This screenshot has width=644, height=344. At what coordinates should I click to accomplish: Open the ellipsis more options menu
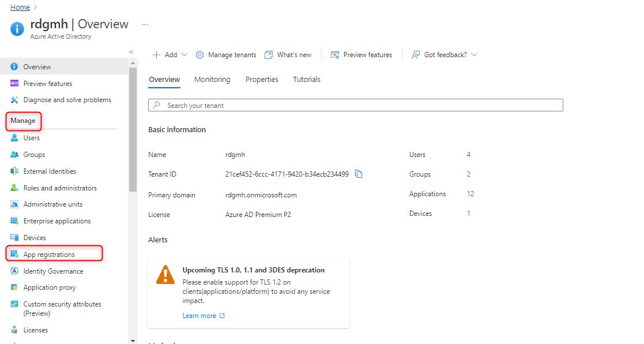145,24
